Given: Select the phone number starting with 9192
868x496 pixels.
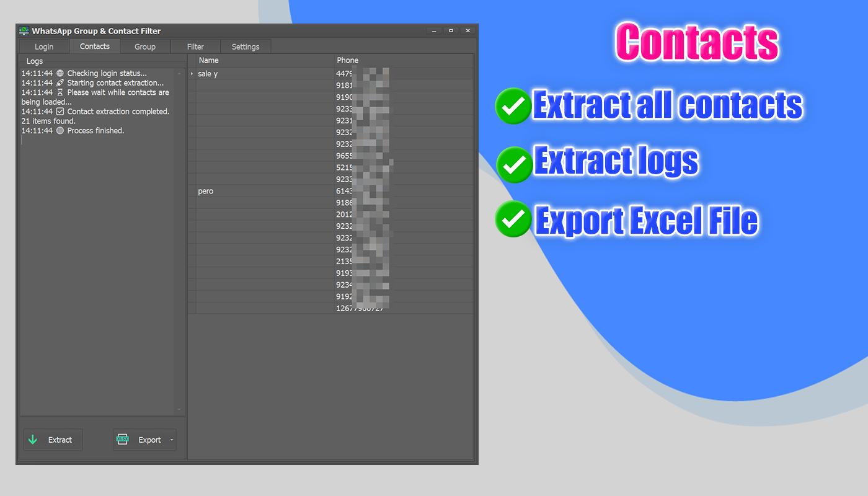Looking at the screenshot, I should coord(403,296).
